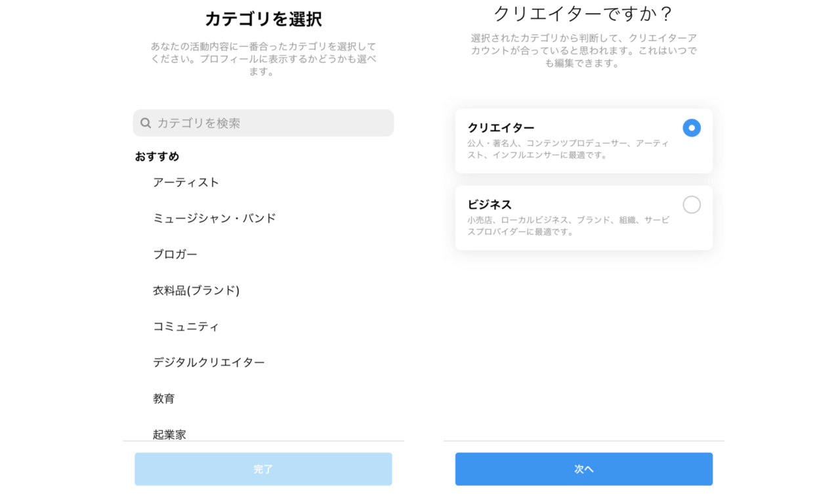Choose the 起業家 category entry
The height and width of the screenshot is (504, 840).
[169, 434]
